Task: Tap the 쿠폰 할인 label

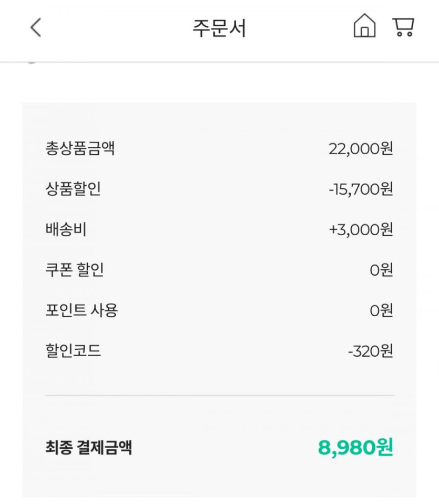Action: (75, 270)
